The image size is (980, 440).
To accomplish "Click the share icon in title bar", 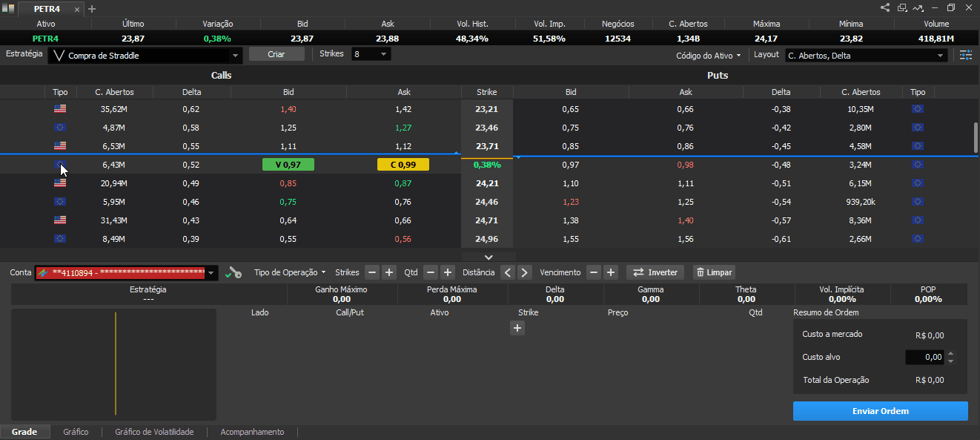I will pos(885,8).
